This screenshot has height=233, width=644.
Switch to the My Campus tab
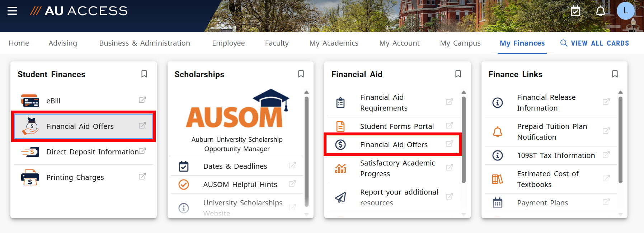point(460,43)
